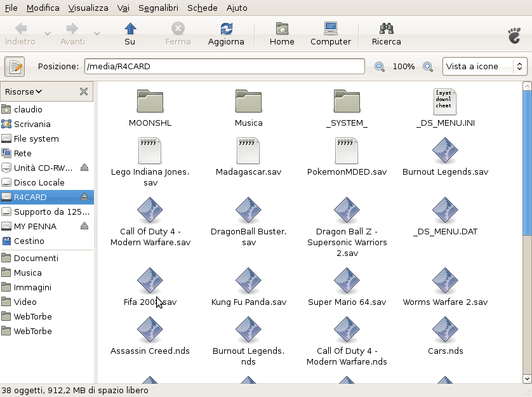Open the Aiuto menu
Screen dimensions: 532x397
point(237,8)
